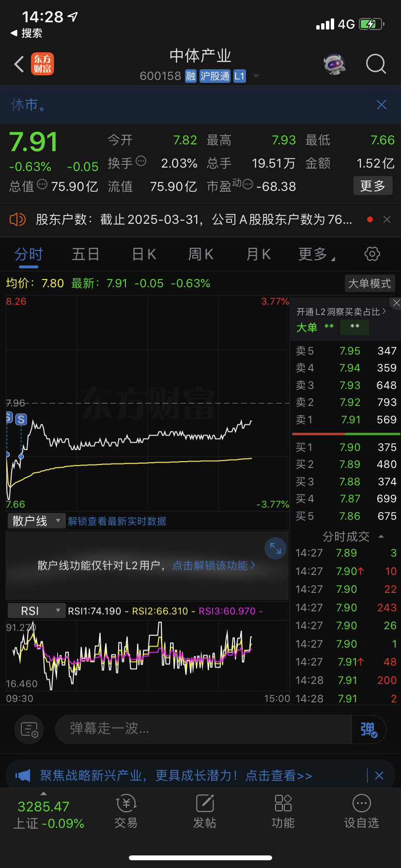Return to 搜索 via status bar
Viewport: 401px width, 868px height.
point(27,33)
